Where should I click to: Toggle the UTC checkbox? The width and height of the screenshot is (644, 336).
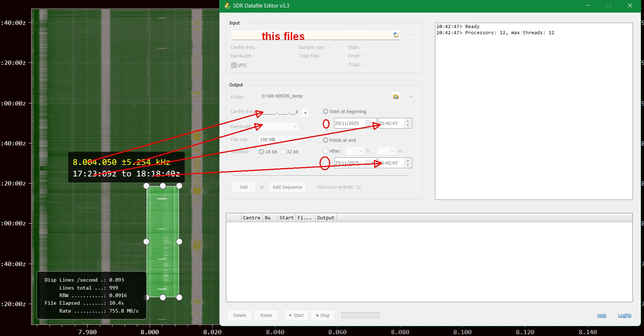pos(234,65)
